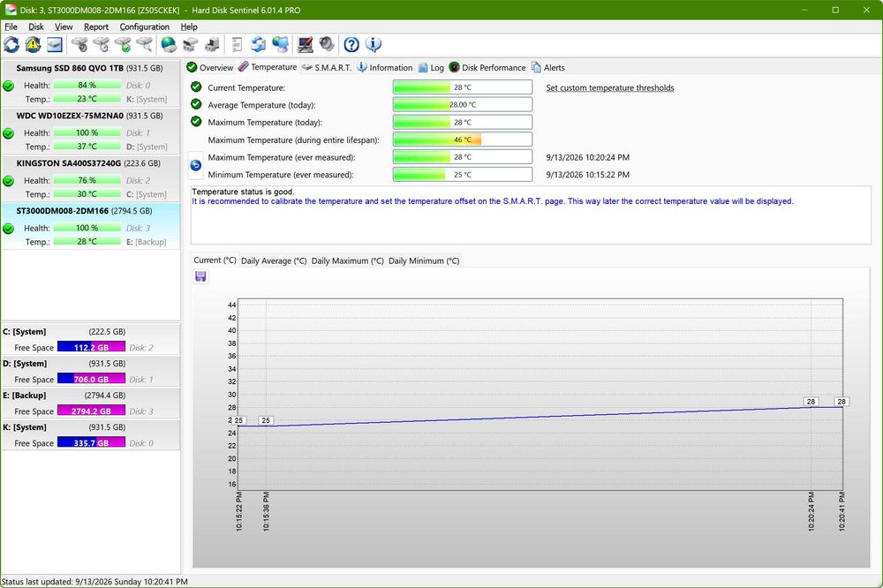Select the D: [System] partition
Viewport: 883px width, 588px height.
click(x=90, y=371)
